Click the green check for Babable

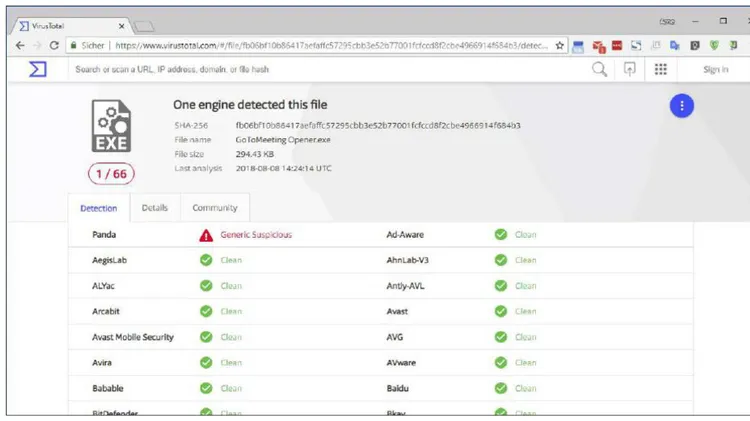point(206,388)
